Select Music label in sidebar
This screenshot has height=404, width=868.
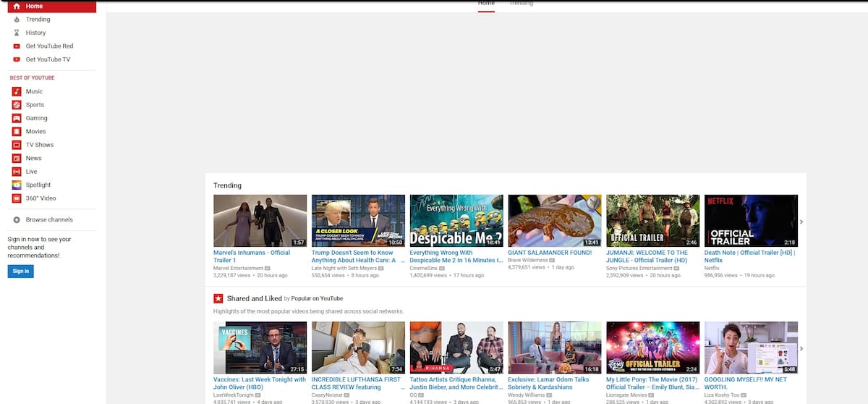(x=34, y=91)
